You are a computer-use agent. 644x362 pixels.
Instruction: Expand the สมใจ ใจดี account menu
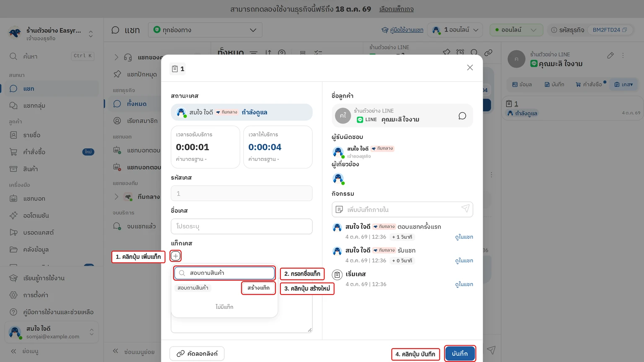[52, 332]
